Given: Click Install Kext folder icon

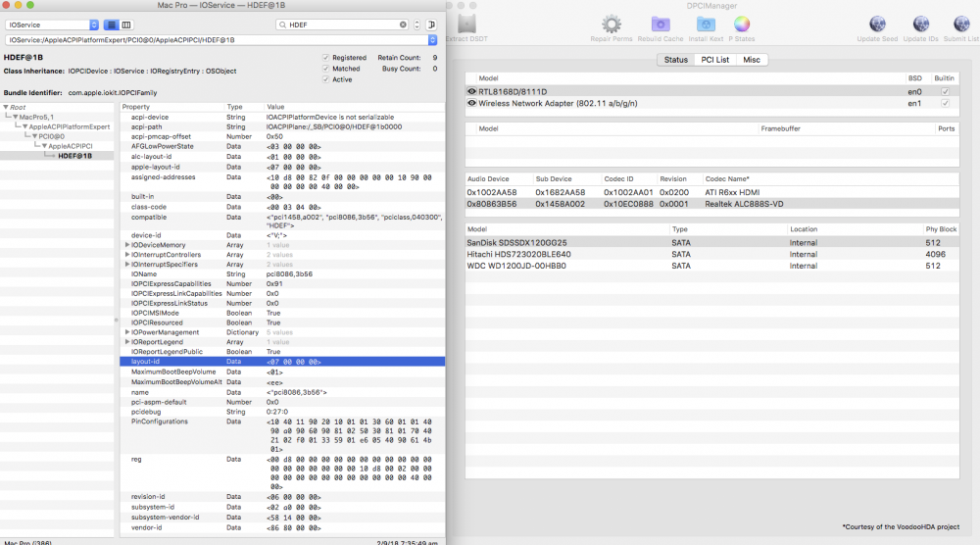Looking at the screenshot, I should 706,25.
